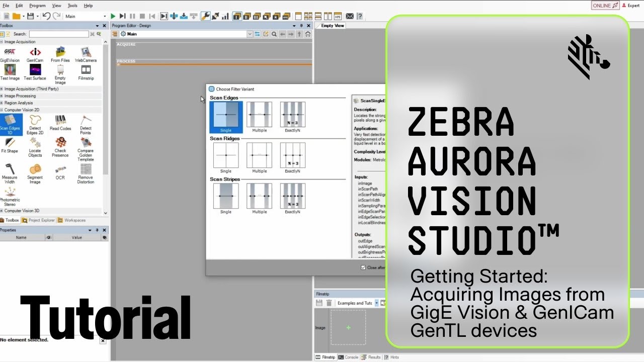Click the magnifier search icon in Program Editor
Viewport: 644px width, 362px height.
tap(274, 34)
